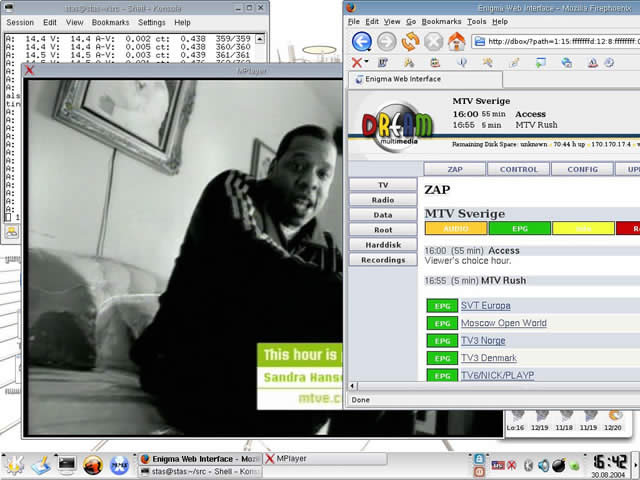Click the TV sidebar button
Image resolution: width=640 pixels, height=480 pixels.
click(383, 185)
